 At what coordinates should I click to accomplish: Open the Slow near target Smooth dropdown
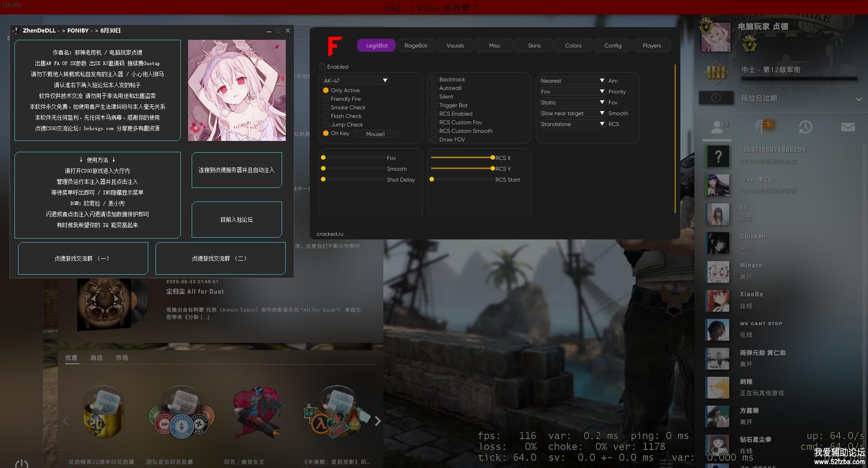pyautogui.click(x=572, y=113)
